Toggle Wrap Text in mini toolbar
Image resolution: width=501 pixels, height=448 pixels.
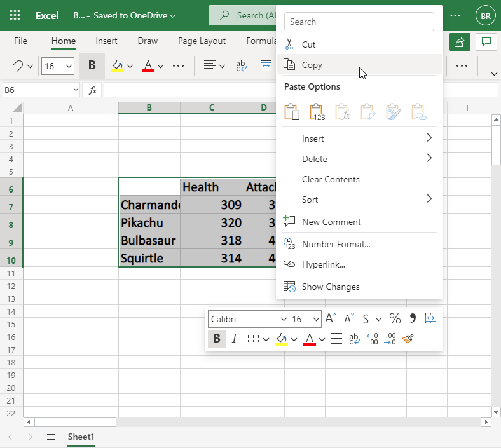point(354,339)
